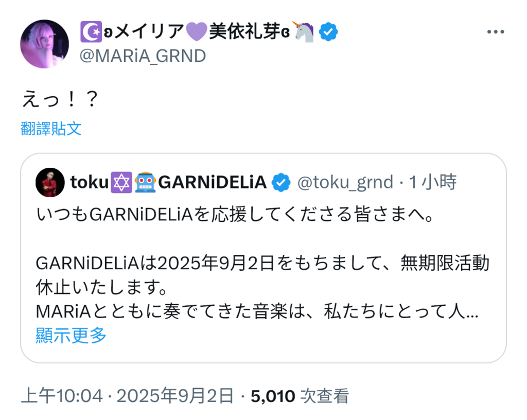Click MARiA's blue verified badge
The width and height of the screenshot is (527, 420).
pyautogui.click(x=328, y=32)
